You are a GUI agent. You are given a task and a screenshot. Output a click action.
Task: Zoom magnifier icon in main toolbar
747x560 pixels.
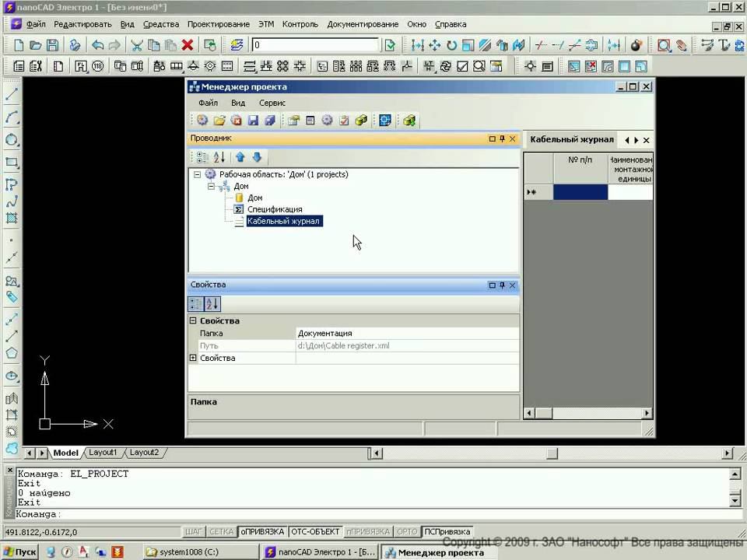pyautogui.click(x=664, y=45)
